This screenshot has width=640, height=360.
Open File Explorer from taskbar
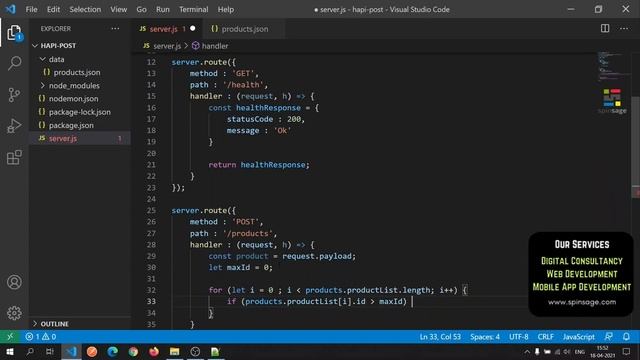pyautogui.click(x=174, y=351)
